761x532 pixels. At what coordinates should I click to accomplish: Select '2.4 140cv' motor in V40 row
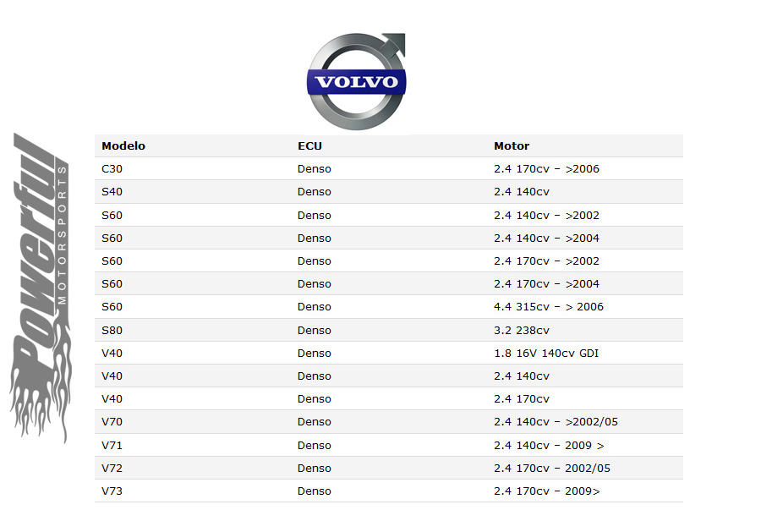pyautogui.click(x=522, y=376)
